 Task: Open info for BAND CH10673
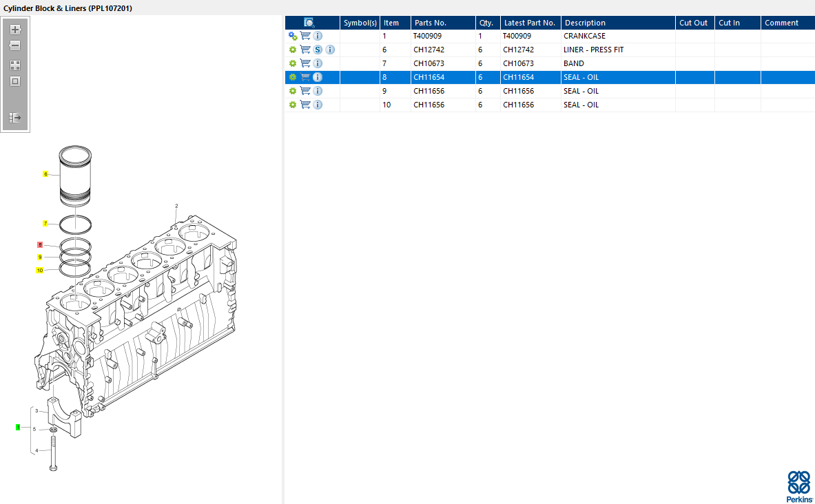(318, 63)
